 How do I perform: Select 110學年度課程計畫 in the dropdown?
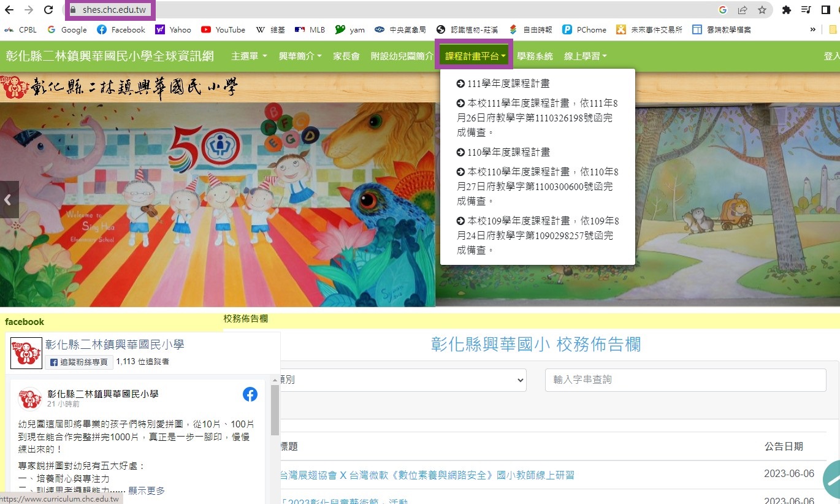[503, 152]
